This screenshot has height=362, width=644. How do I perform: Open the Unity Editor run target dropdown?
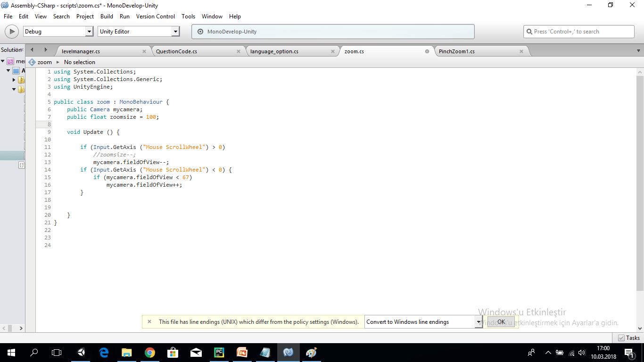(176, 31)
